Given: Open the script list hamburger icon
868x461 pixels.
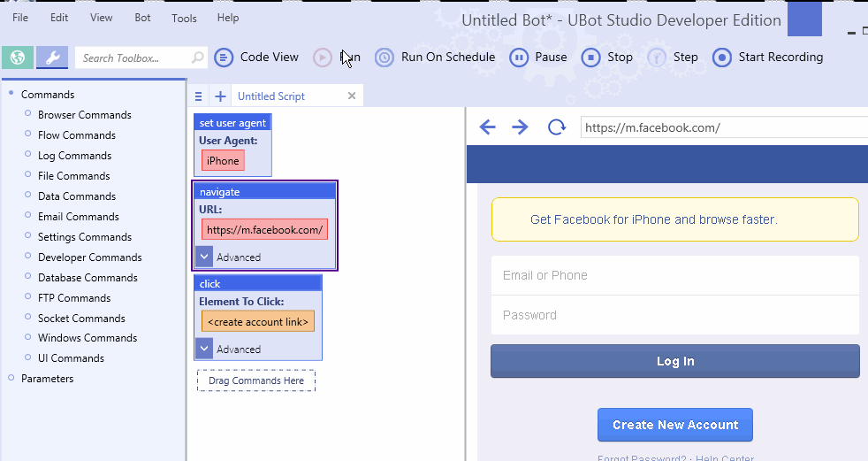Looking at the screenshot, I should tap(199, 96).
